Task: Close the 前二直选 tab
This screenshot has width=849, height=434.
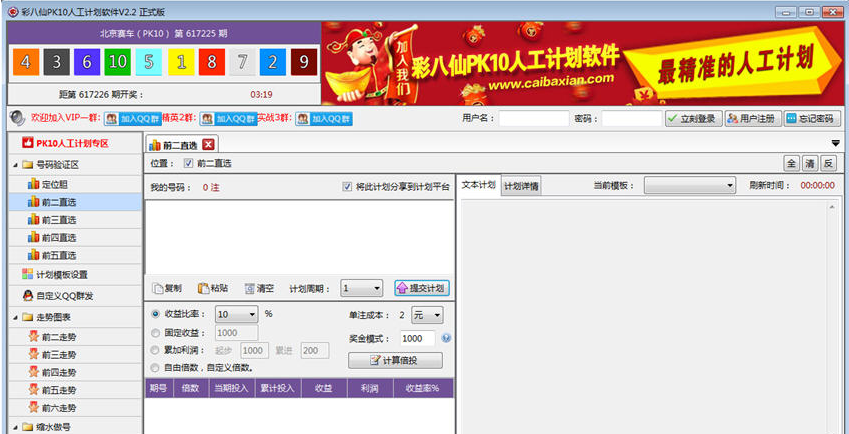Action: tap(208, 144)
